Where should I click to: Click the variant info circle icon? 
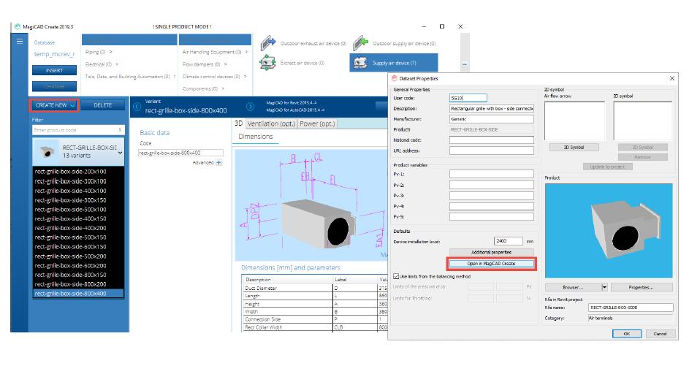pos(137,107)
